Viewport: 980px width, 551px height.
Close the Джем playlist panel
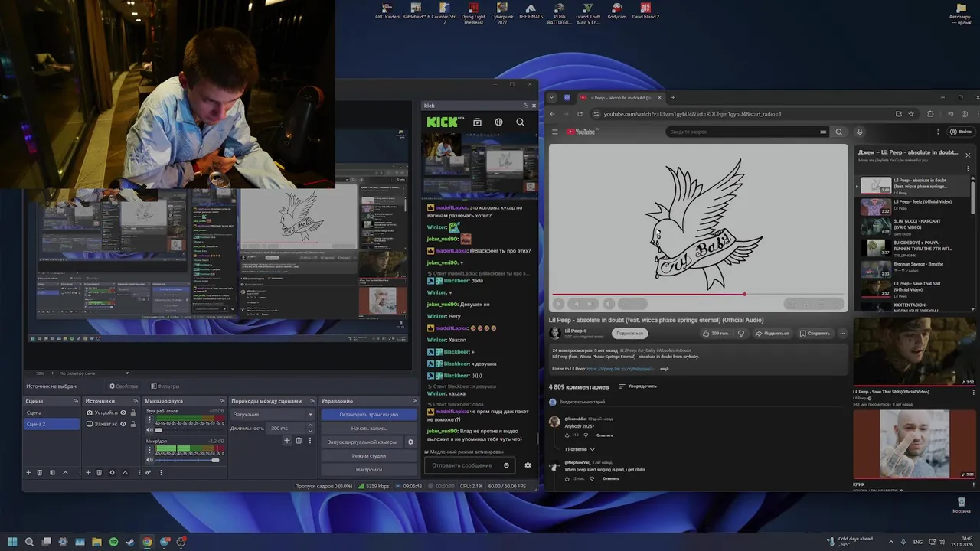coord(968,155)
